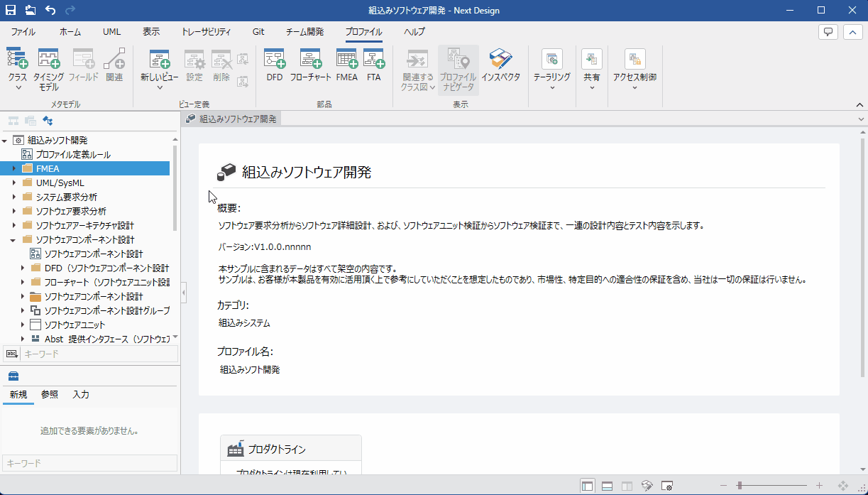Viewport: 868px width, 495px height.
Task: Switch to the 入力 tab in toolbox
Action: (x=81, y=394)
